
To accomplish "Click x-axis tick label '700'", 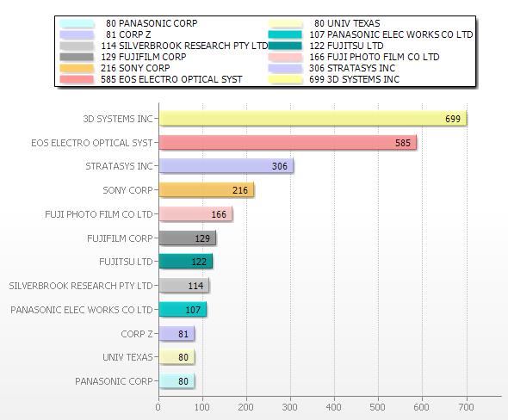I will click(x=466, y=407).
